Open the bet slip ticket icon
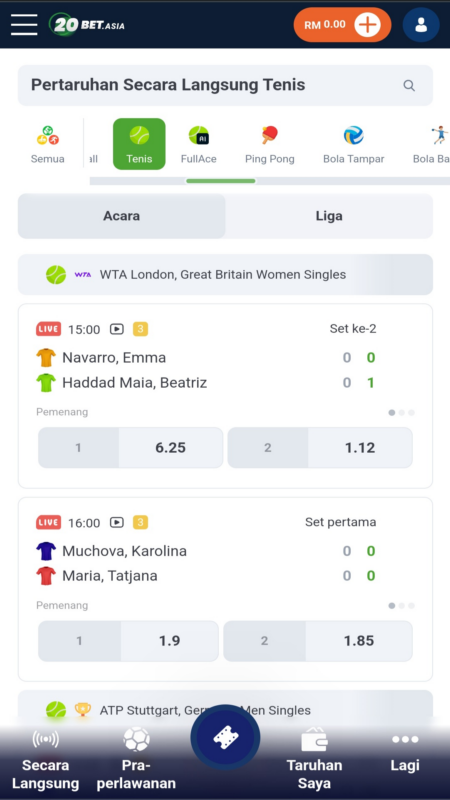Viewport: 450px width, 800px height. [x=226, y=737]
